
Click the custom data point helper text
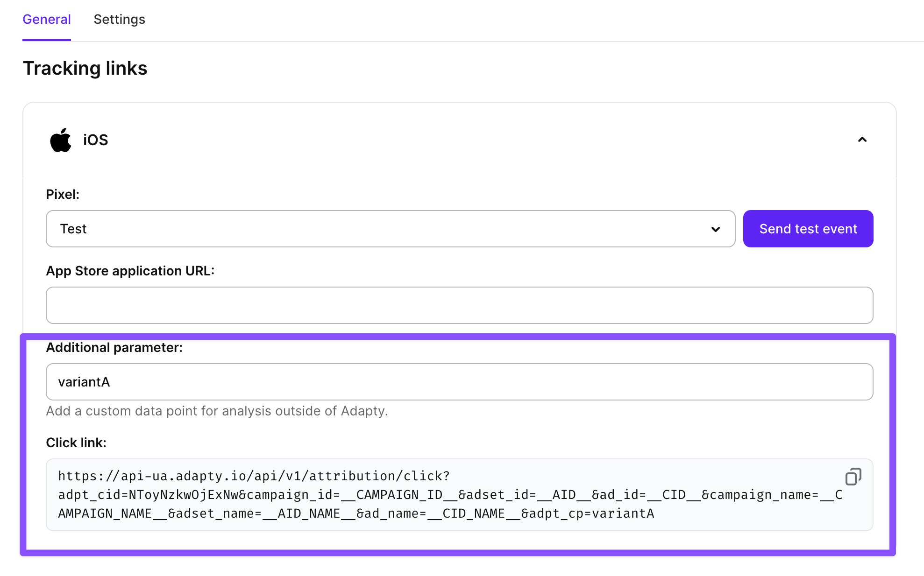click(217, 411)
